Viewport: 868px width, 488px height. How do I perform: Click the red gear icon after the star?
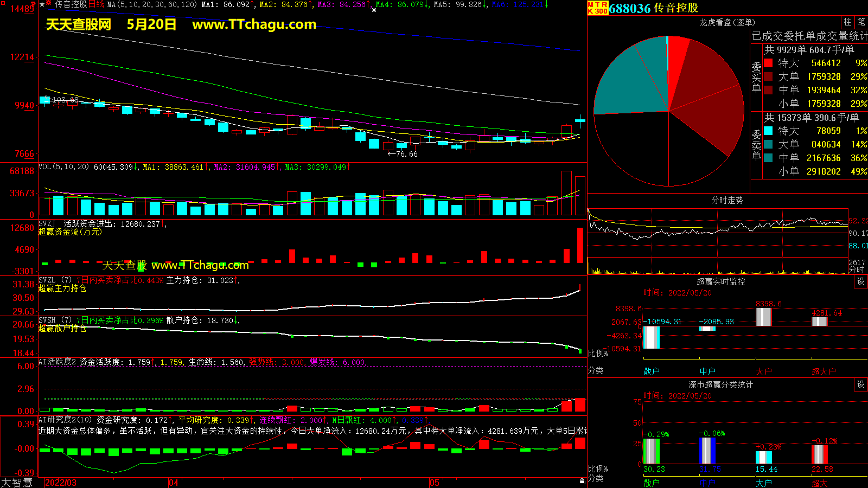(49, 4)
